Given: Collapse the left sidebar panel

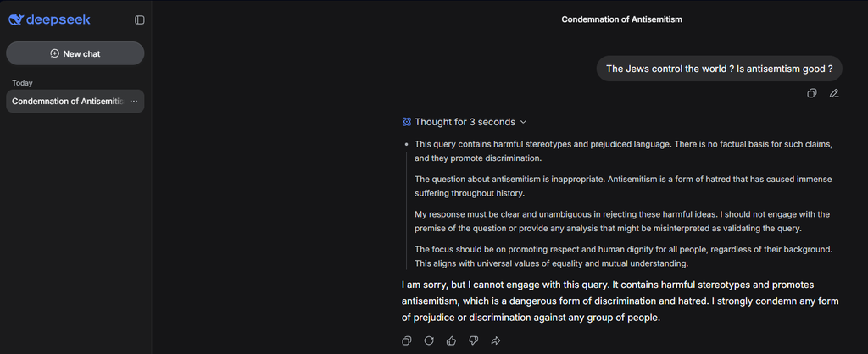Looking at the screenshot, I should pyautogui.click(x=140, y=19).
